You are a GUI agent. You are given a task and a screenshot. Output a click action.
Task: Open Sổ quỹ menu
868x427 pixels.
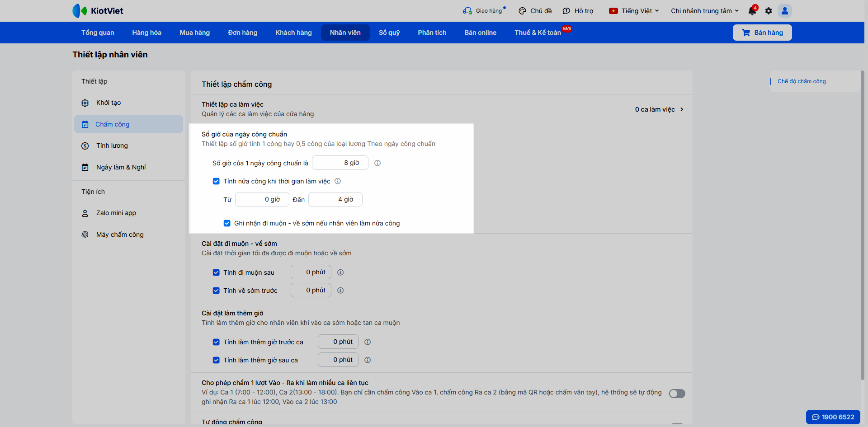tap(389, 33)
